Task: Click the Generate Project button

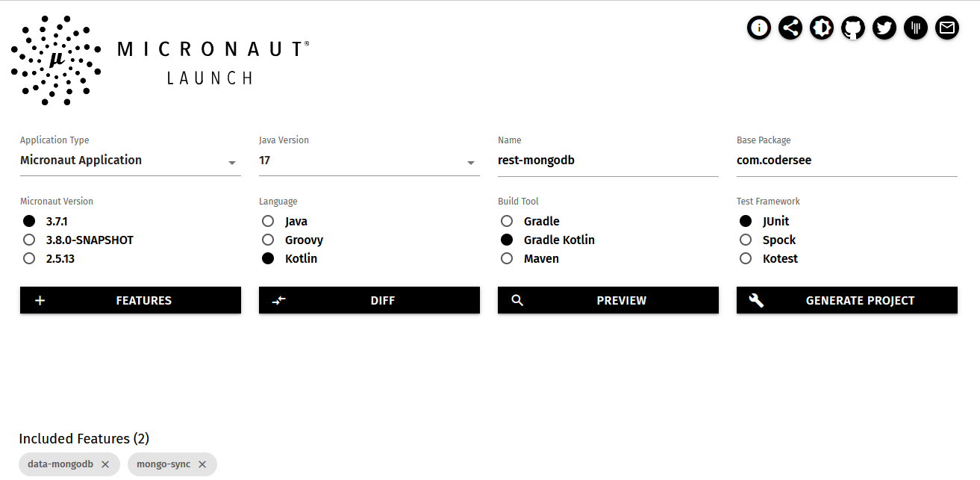Action: click(847, 300)
